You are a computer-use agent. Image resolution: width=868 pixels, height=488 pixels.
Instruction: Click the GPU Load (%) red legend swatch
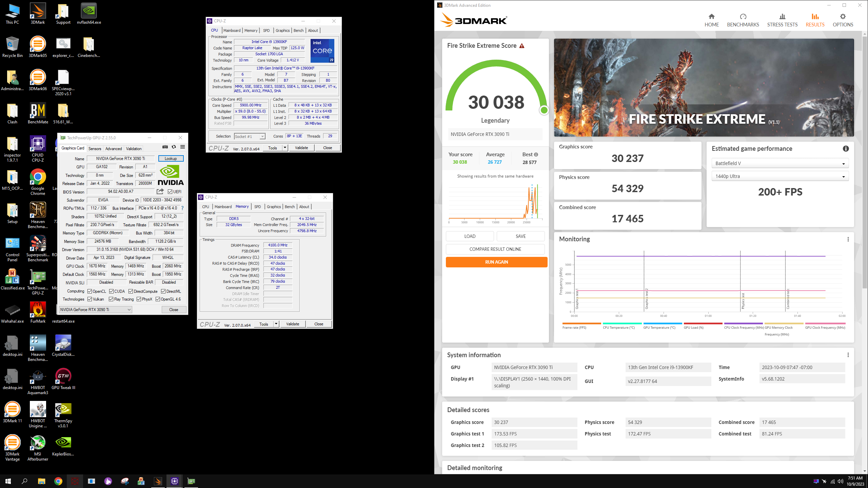click(703, 324)
